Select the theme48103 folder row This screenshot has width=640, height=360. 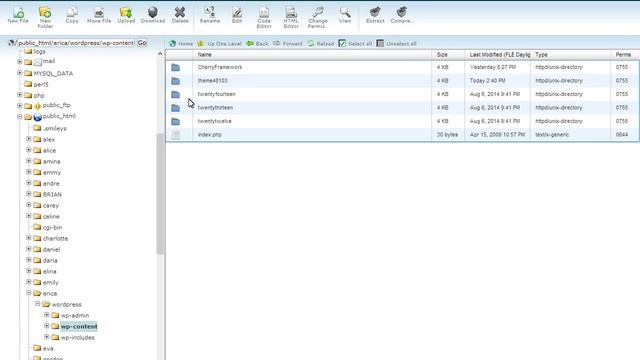402,81
